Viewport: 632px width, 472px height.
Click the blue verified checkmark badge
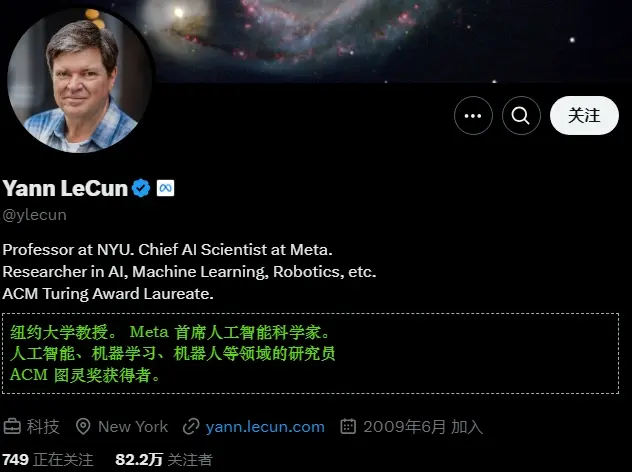141,188
